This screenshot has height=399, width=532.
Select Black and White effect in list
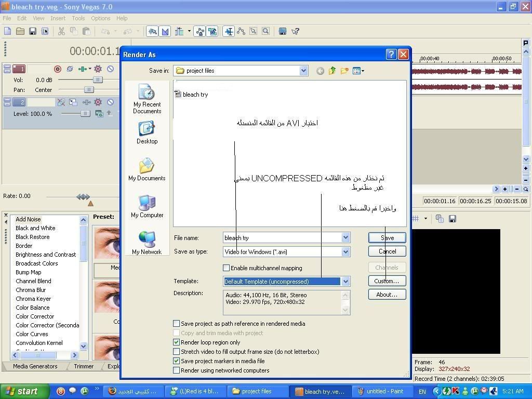35,228
